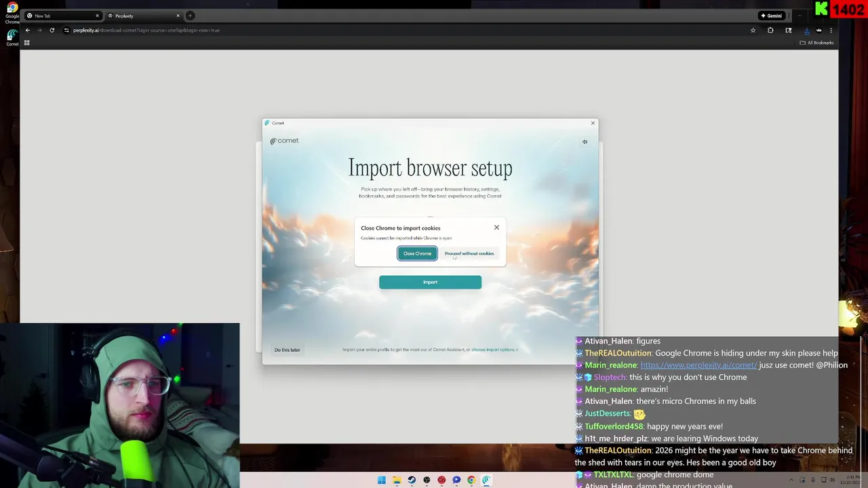868x488 pixels.
Task: Open the All Bookmarks folder
Action: [x=816, y=43]
